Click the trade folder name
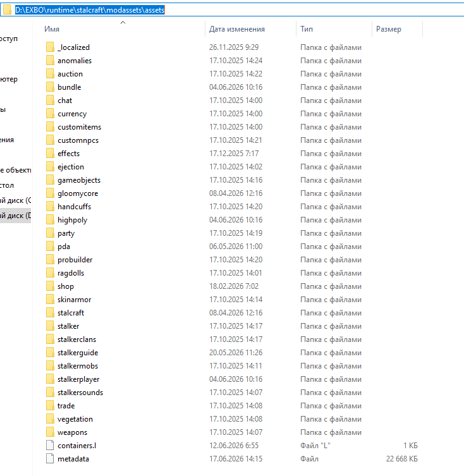Image resolution: width=464 pixels, height=476 pixels. coord(66,406)
